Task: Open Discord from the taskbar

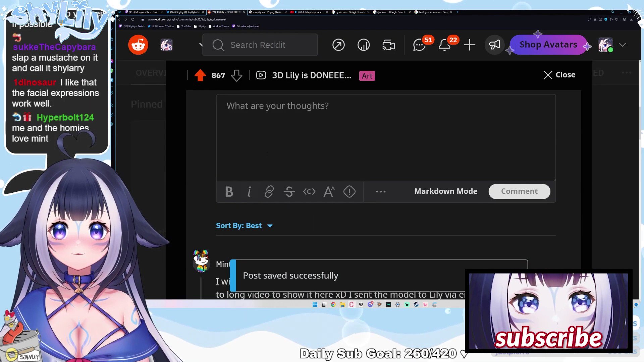Action: (x=370, y=305)
